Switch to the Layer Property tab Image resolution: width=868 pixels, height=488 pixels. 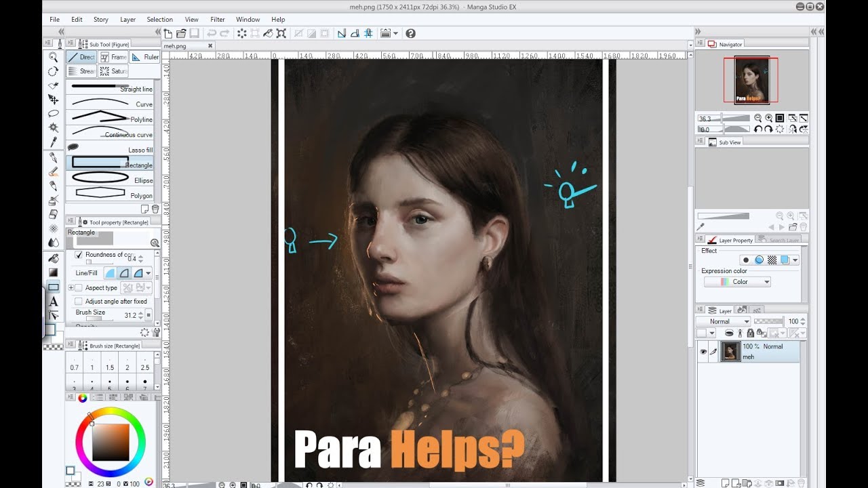point(730,240)
